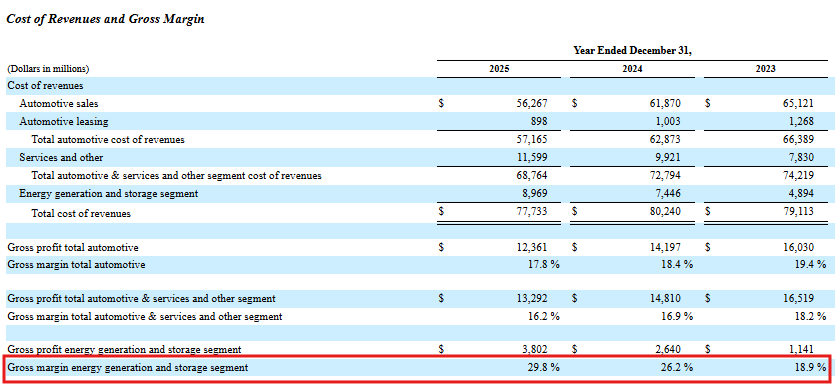Screen dimensions: 836x392
Task: Select energy gross margin 18.9 %
Action: tap(810, 367)
